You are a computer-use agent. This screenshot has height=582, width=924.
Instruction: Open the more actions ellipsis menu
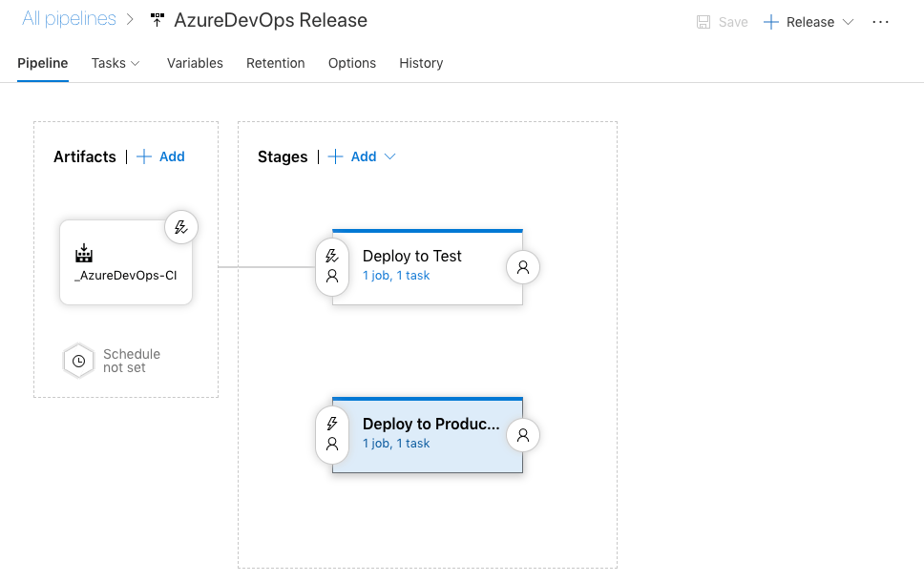pyautogui.click(x=880, y=22)
